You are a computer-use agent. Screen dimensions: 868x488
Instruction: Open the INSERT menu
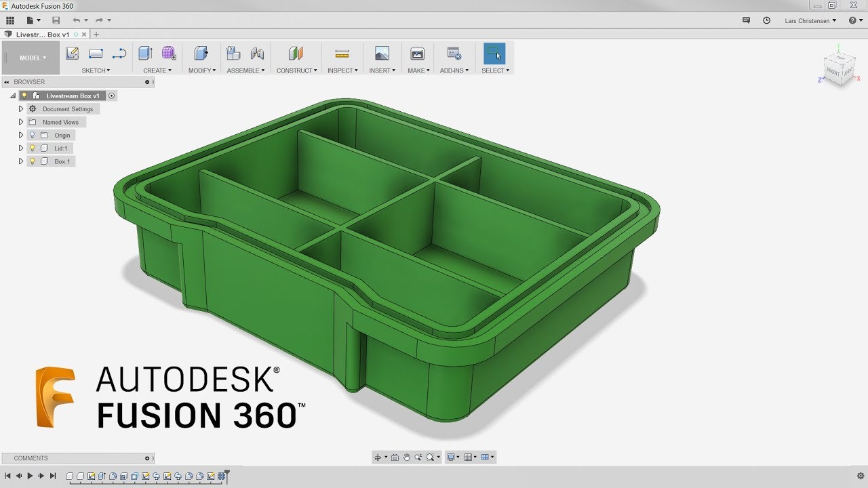[382, 70]
